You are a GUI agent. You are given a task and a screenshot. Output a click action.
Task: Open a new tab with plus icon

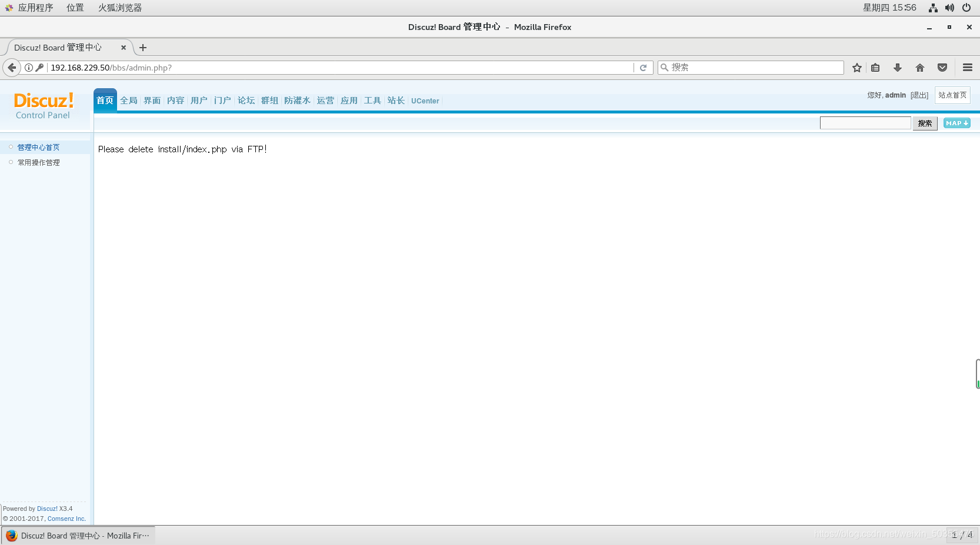(143, 48)
